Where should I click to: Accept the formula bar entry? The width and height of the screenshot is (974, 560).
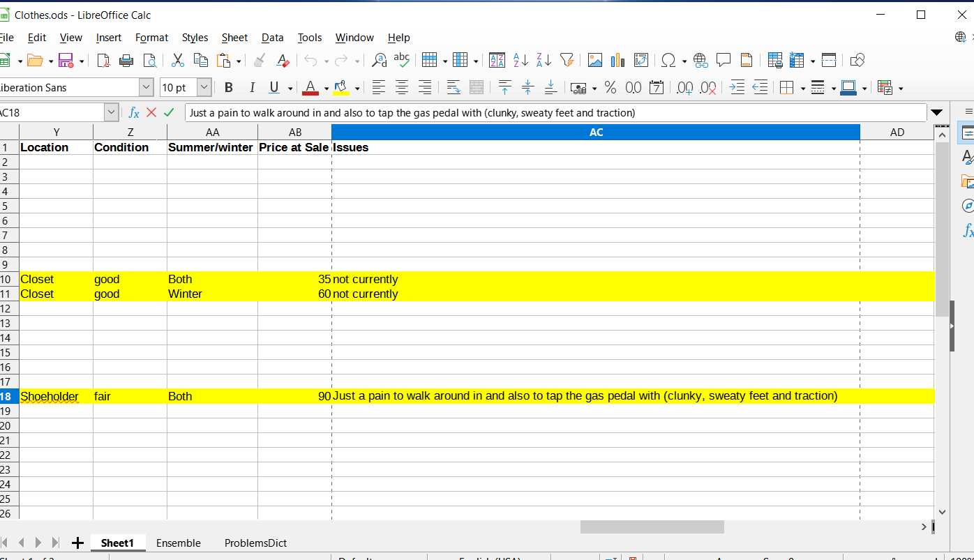(x=169, y=112)
